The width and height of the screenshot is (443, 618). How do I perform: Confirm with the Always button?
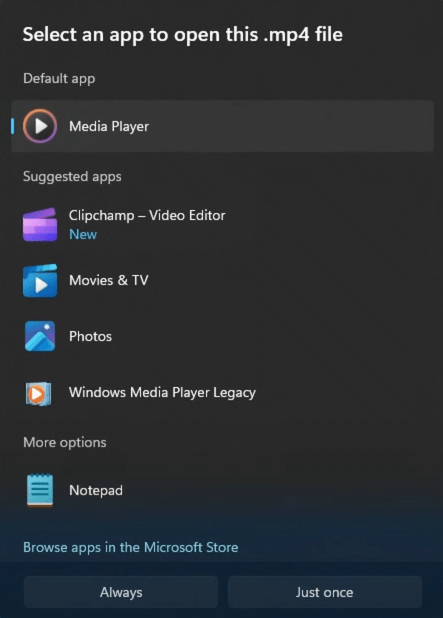pos(121,592)
